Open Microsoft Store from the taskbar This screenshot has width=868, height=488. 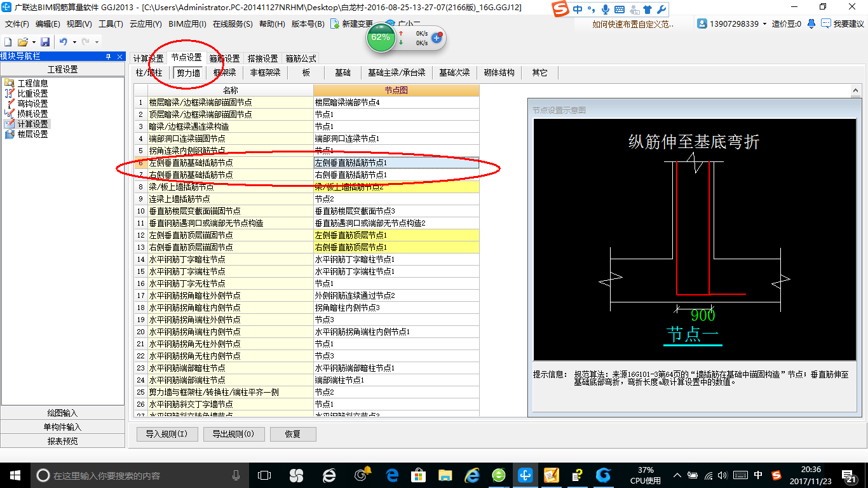[418, 475]
